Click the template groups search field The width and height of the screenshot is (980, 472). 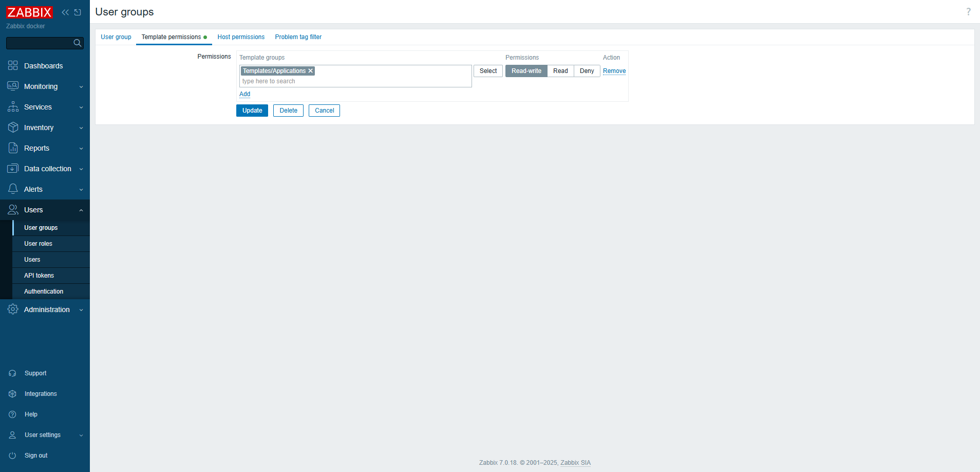pyautogui.click(x=354, y=81)
